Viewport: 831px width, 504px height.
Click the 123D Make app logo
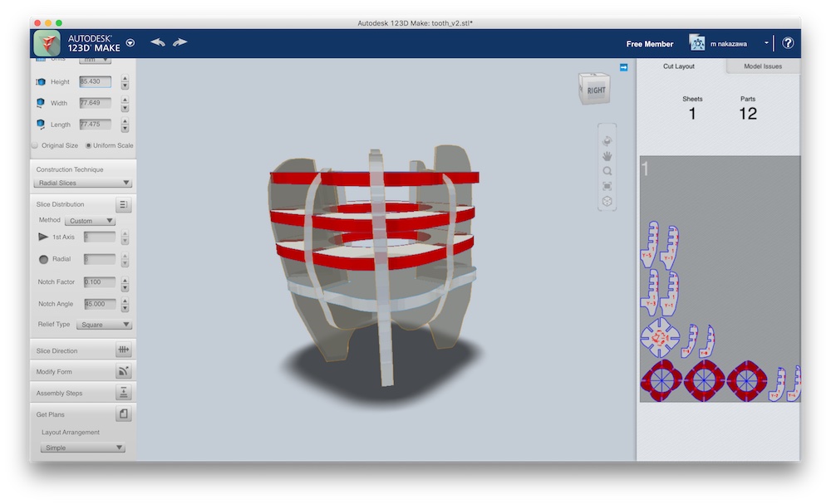click(47, 43)
